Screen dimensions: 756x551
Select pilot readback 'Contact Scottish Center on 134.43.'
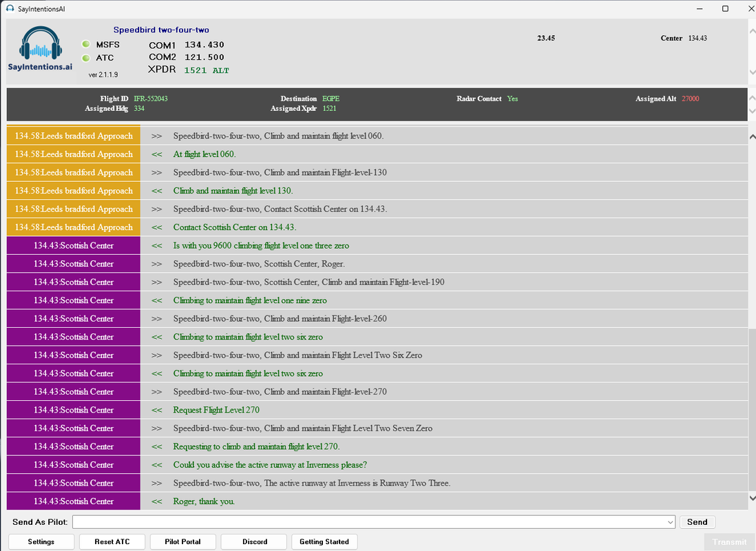point(235,228)
